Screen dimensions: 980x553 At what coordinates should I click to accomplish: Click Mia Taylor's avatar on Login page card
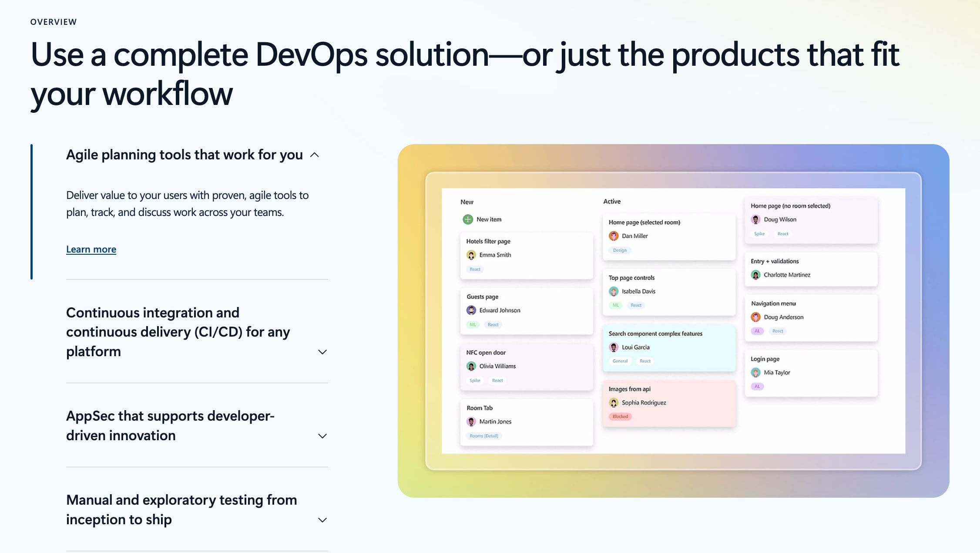(755, 373)
